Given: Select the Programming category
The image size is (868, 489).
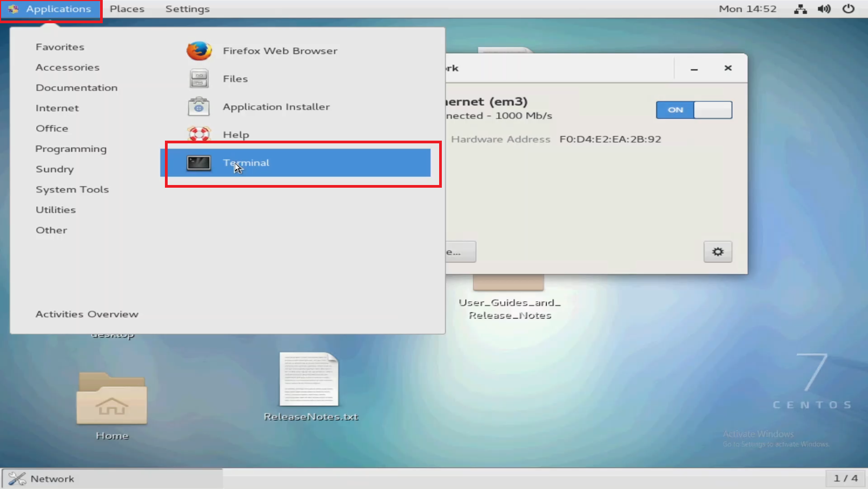Looking at the screenshot, I should [x=71, y=149].
